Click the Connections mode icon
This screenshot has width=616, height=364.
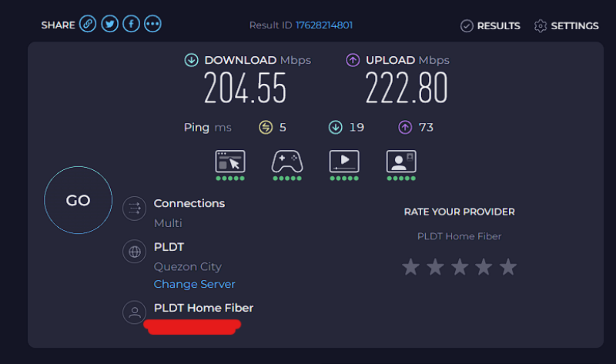click(134, 208)
